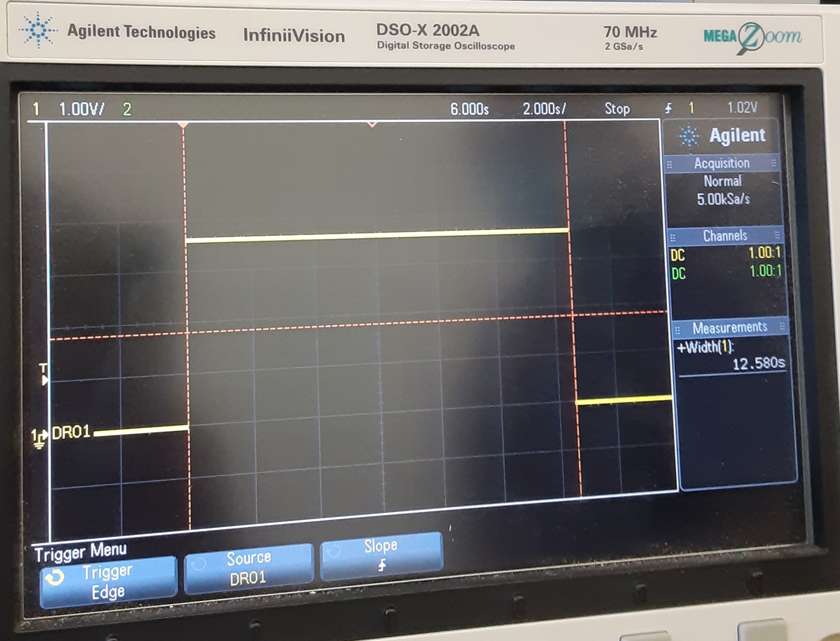Click the Stop run status indicator

pos(617,109)
